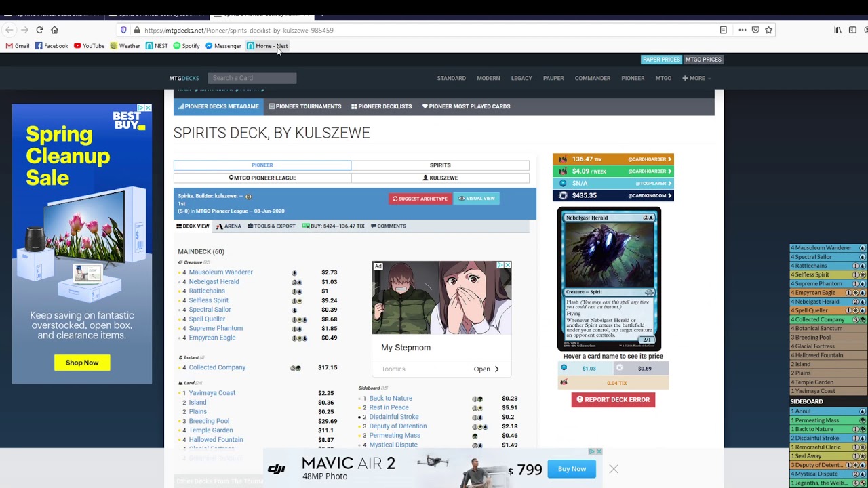
Task: Expand the More dropdown menu
Action: [696, 78]
